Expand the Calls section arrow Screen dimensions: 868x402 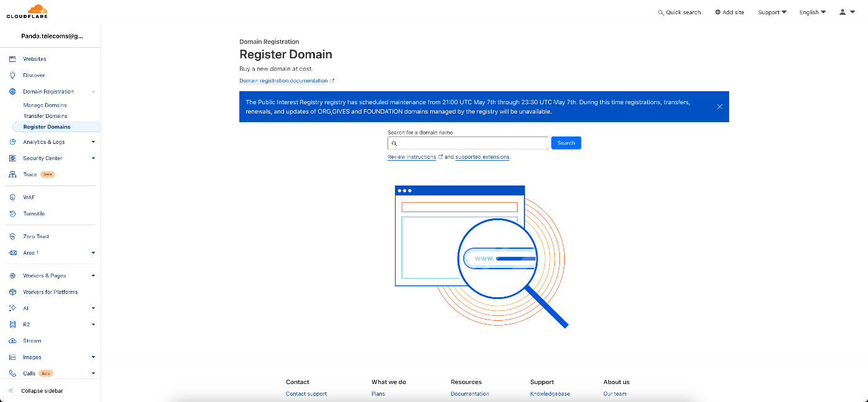coord(93,373)
